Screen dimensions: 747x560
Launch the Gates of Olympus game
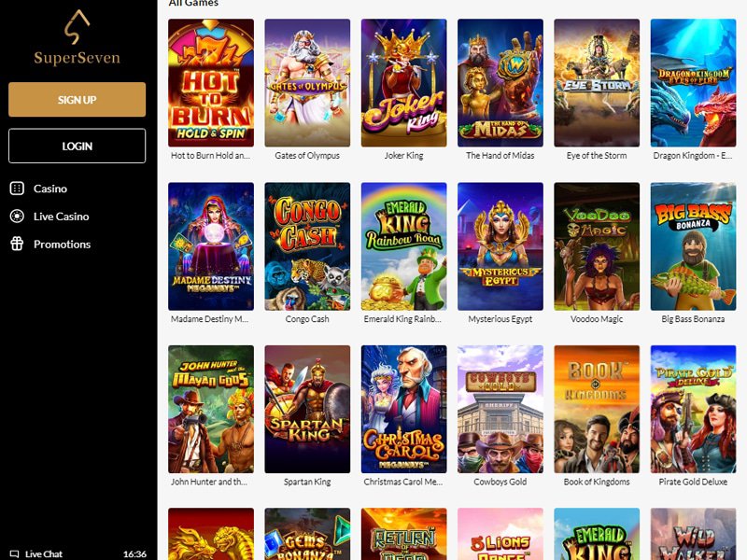(x=307, y=83)
